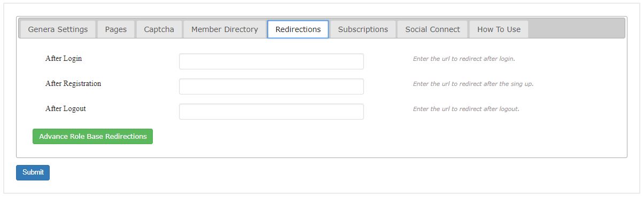Open the Genera Settings tab
This screenshot has width=644, height=197.
[58, 29]
